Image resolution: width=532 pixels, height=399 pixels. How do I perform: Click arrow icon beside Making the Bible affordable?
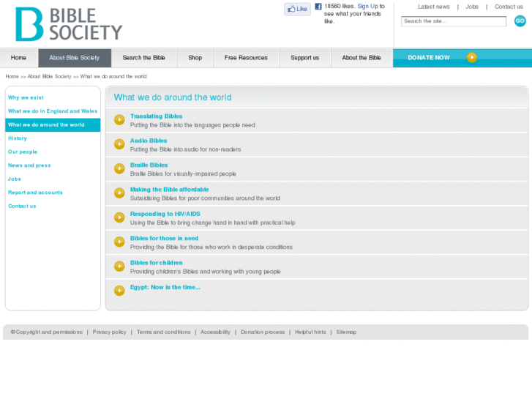(x=119, y=193)
